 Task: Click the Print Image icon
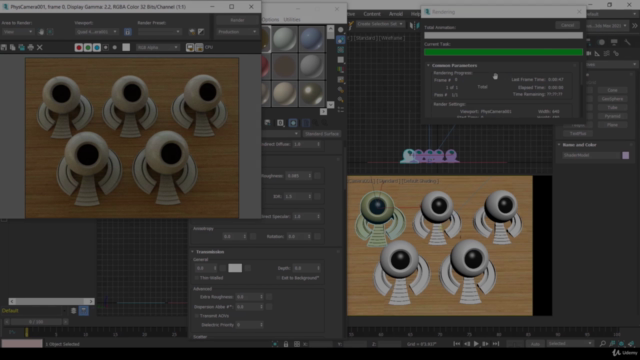click(31, 48)
